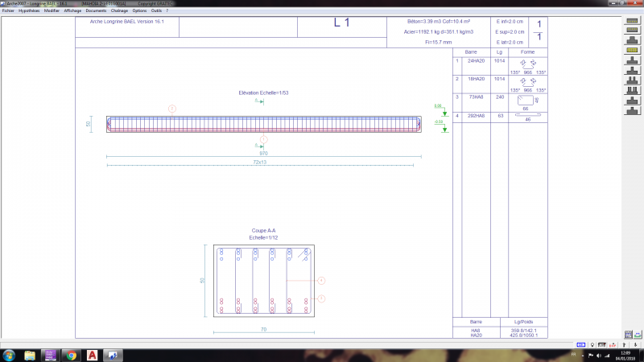The height and width of the screenshot is (362, 644).
Task: Click the 63 length cell for 292HA8
Action: point(501,116)
